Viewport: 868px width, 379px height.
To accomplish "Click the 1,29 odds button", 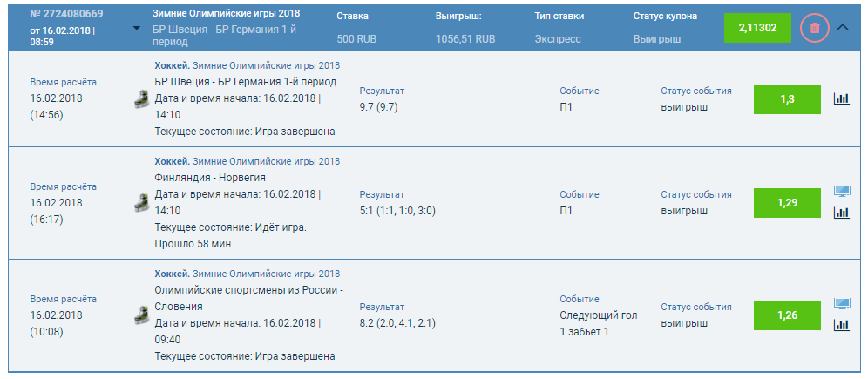I will (x=787, y=203).
